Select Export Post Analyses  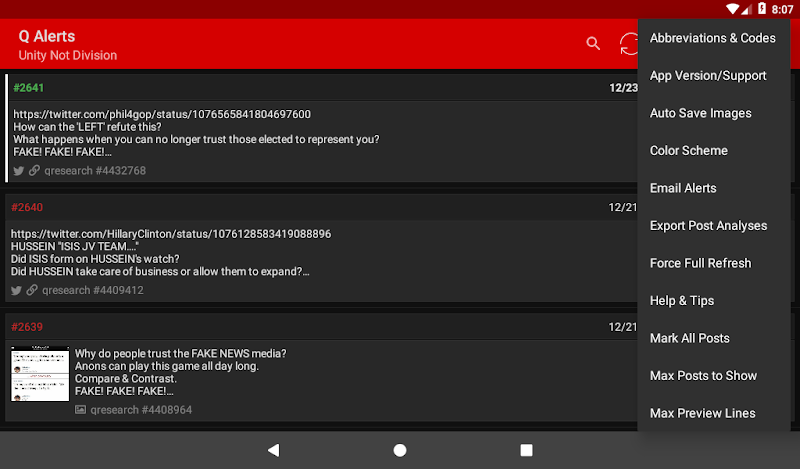pyautogui.click(x=713, y=226)
